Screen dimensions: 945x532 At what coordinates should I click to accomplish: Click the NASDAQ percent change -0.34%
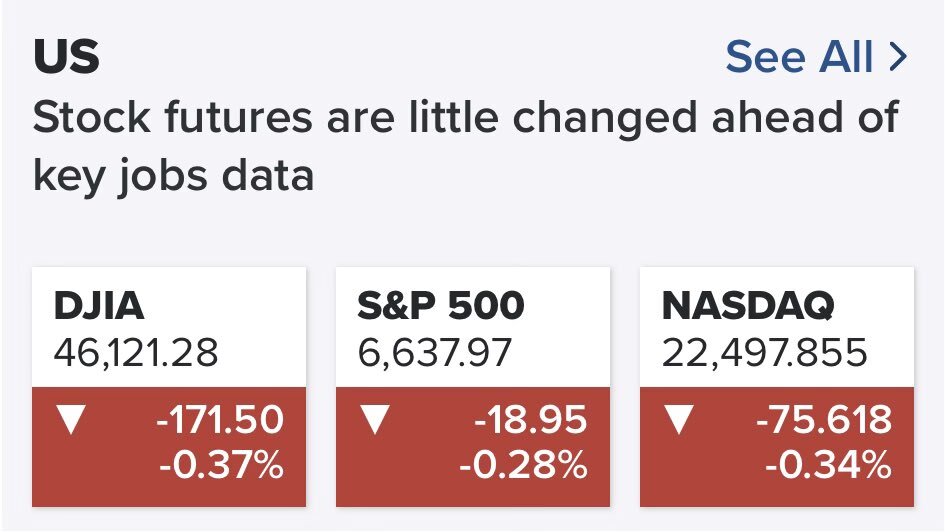coord(827,465)
